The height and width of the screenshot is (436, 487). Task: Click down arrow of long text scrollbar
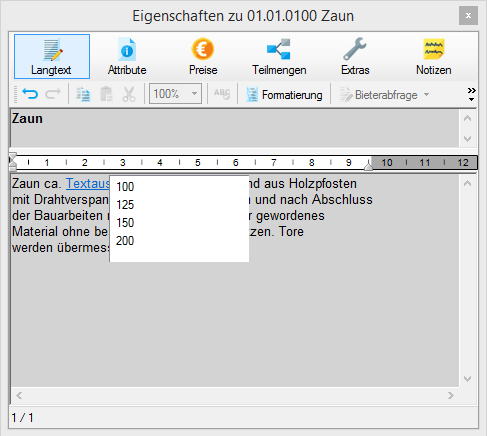pos(468,379)
